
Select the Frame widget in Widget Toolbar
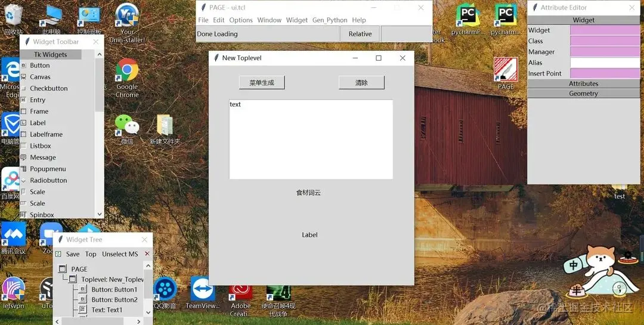pos(39,112)
